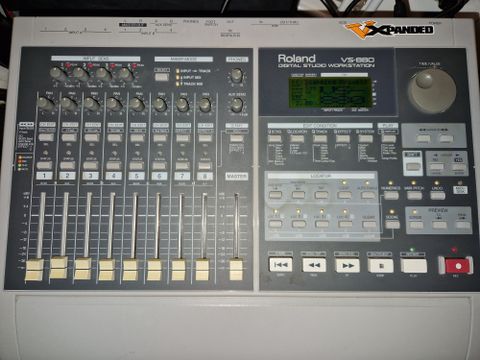Click the TIME/VALUE jog dial

coord(432,90)
